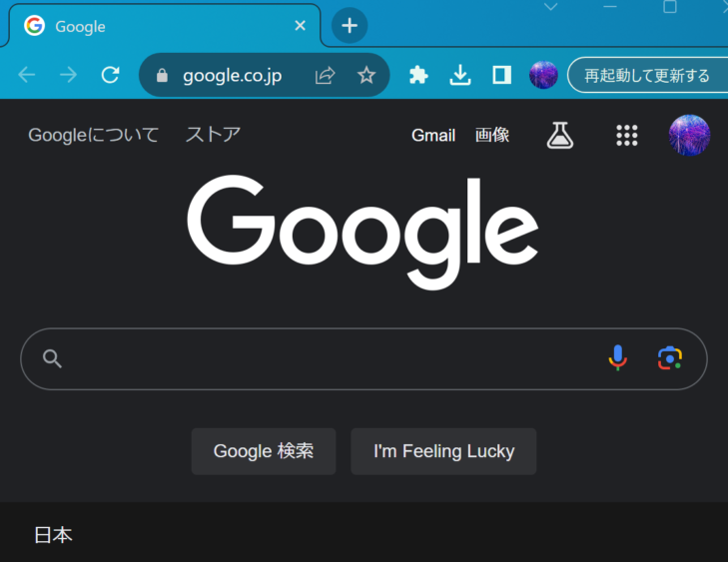Minimize the Chrome window
728x562 pixels.
pos(610,7)
